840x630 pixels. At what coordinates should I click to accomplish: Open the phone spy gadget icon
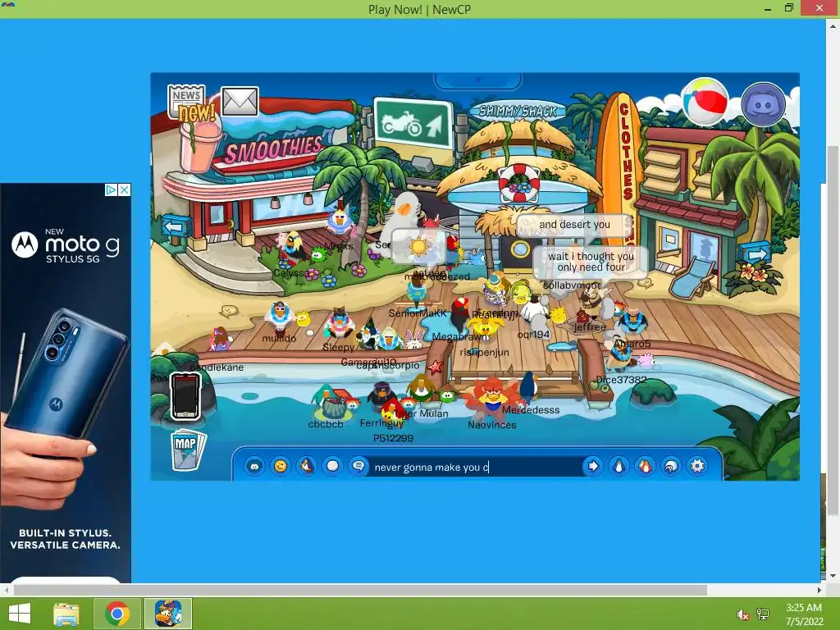click(185, 396)
